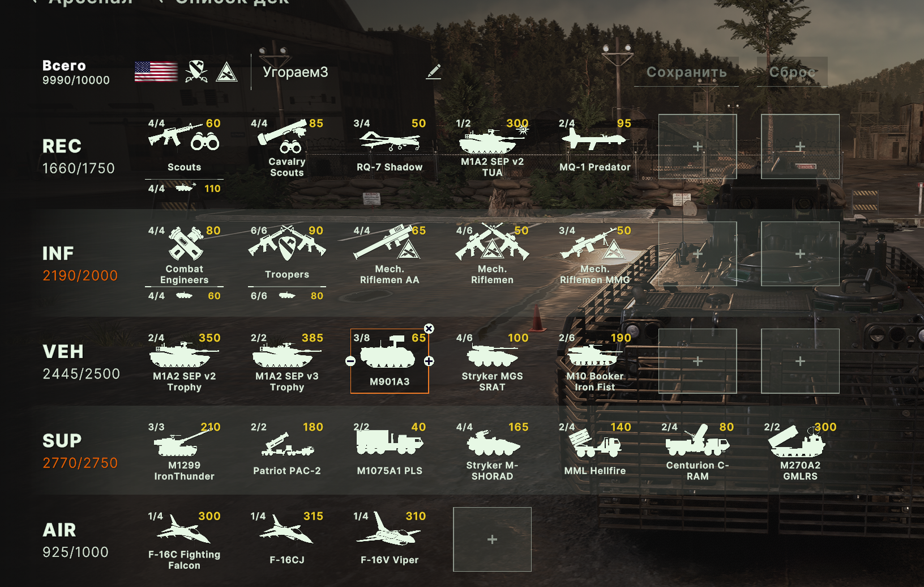
Task: Choose the Mech. Riflemen AA unit
Action: tap(390, 254)
